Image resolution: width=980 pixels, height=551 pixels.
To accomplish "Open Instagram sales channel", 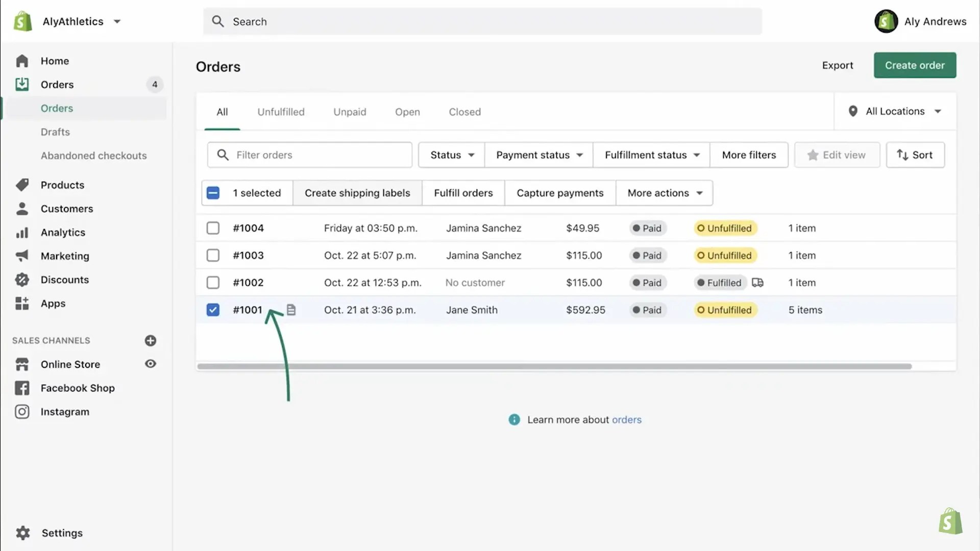I will (x=65, y=412).
